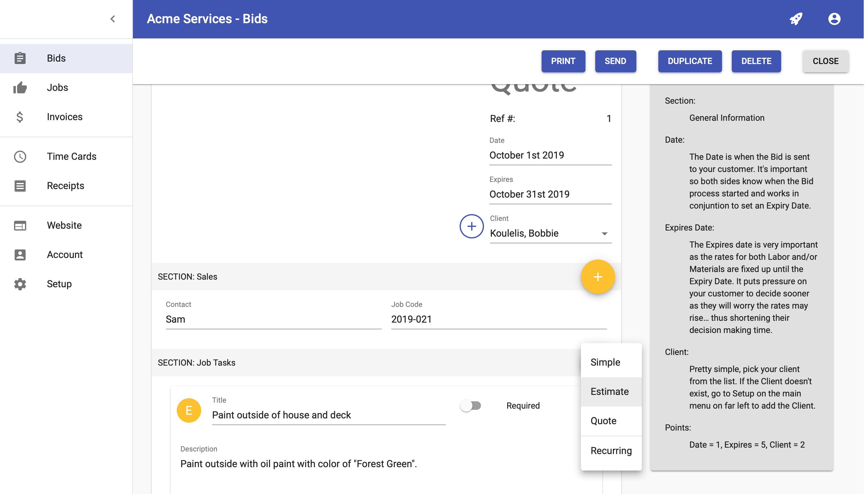Click the yellow plus floating button
This screenshot has width=868, height=494.
click(597, 277)
